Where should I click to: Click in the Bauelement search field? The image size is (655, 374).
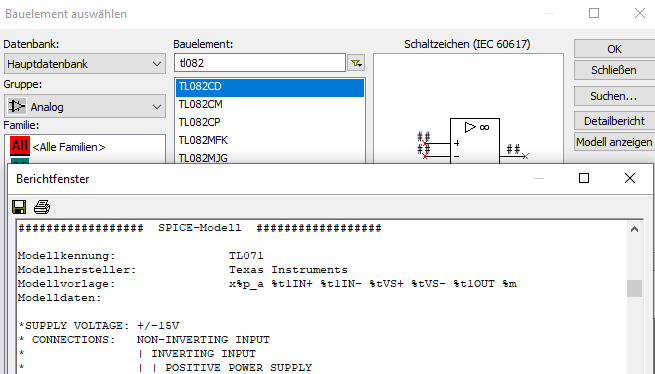coord(260,63)
